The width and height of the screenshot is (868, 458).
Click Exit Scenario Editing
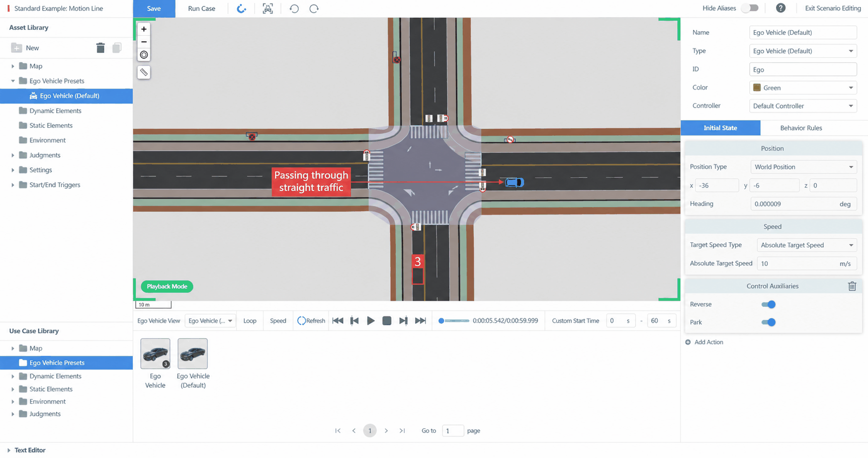[833, 8]
